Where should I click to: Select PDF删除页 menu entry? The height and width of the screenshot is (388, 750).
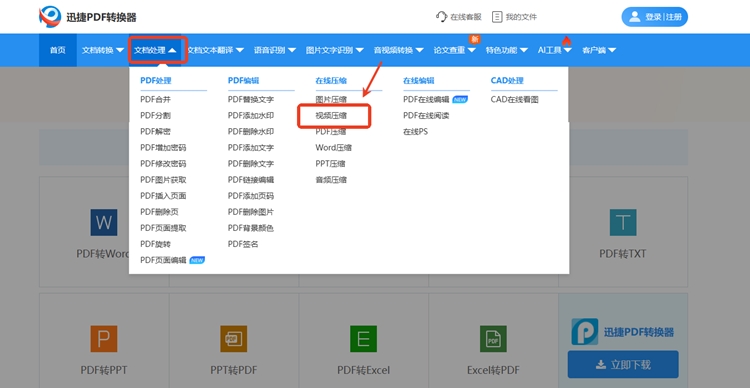point(159,212)
